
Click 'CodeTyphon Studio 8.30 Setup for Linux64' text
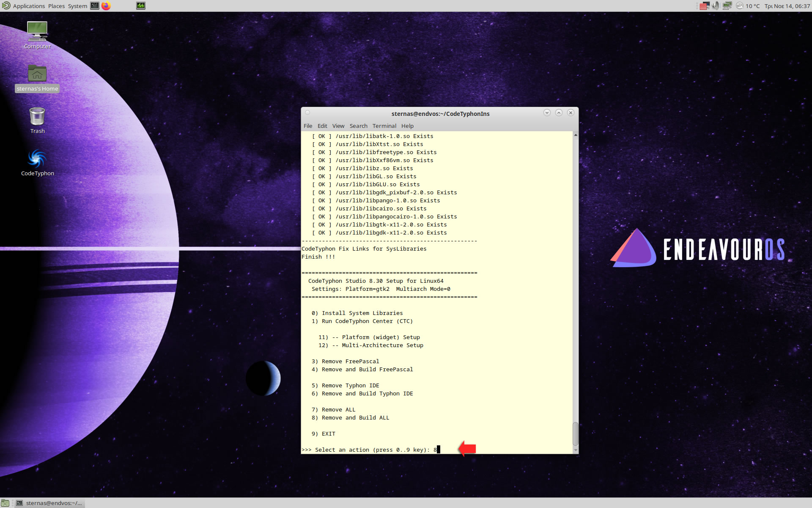point(376,281)
